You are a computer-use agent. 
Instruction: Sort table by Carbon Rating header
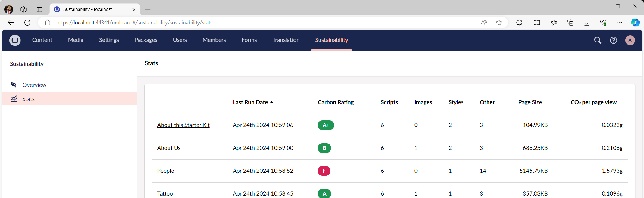tap(336, 102)
